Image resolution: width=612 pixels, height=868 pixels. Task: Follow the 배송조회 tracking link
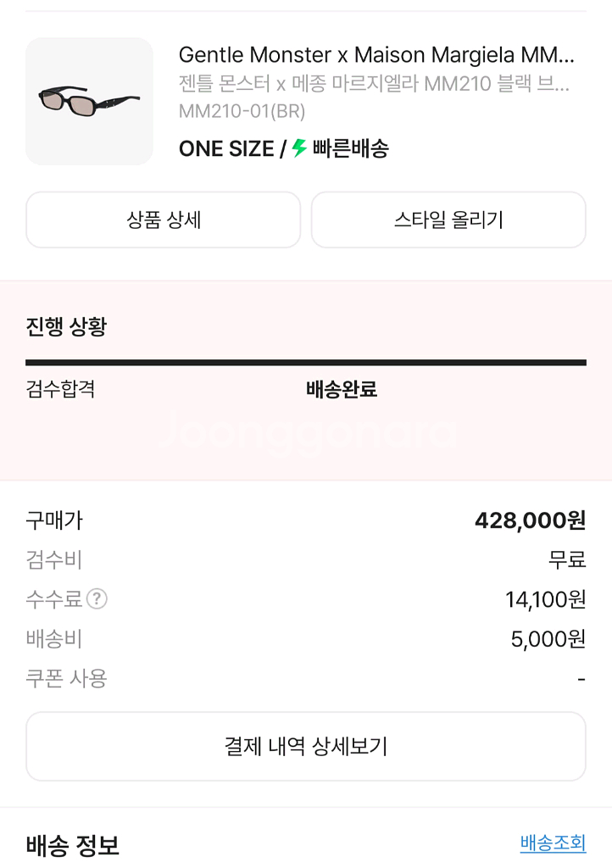tap(553, 843)
